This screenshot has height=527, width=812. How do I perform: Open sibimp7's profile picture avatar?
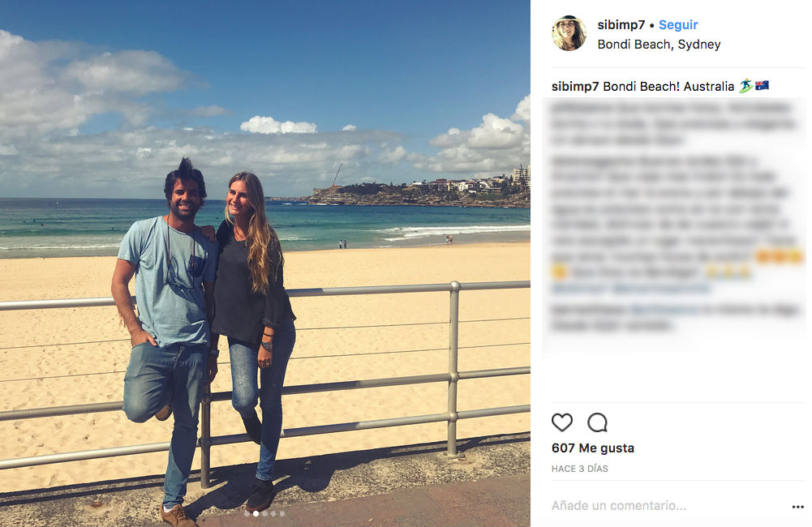569,33
